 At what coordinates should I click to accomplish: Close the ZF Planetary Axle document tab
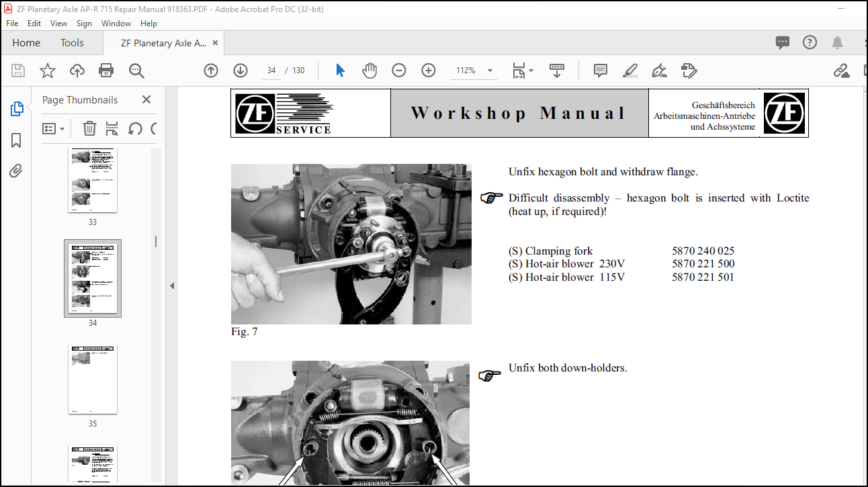216,43
